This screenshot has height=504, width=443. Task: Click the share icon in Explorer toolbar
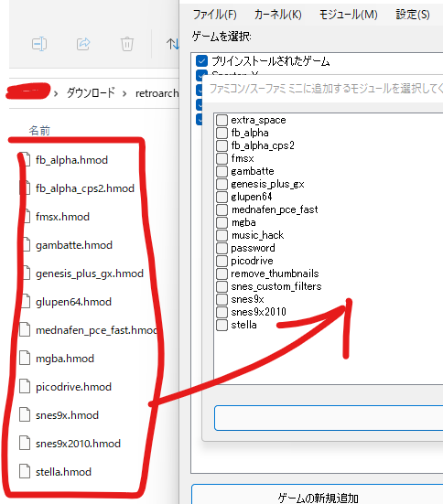(83, 44)
